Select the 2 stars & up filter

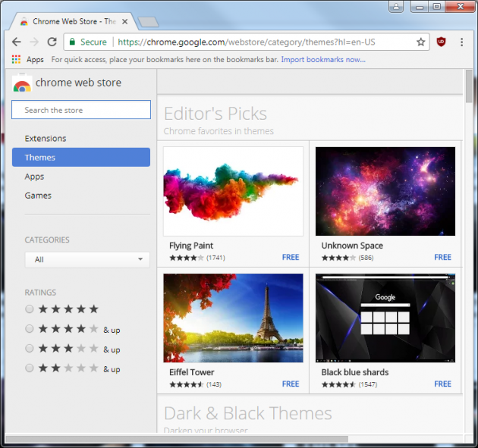tap(30, 368)
